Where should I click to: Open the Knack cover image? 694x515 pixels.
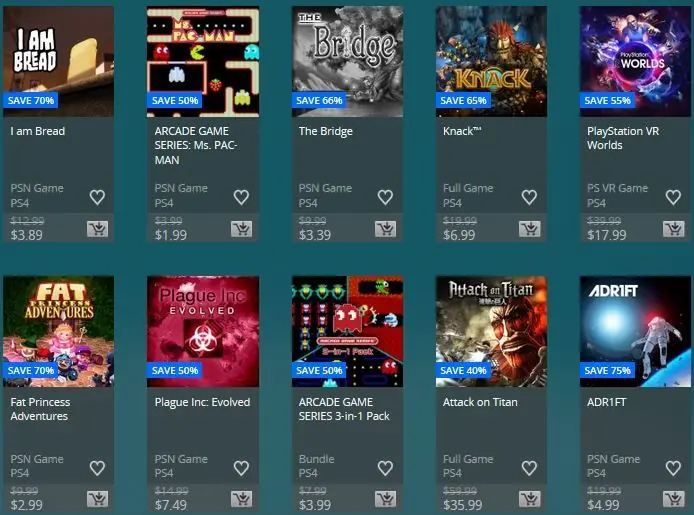tap(491, 61)
